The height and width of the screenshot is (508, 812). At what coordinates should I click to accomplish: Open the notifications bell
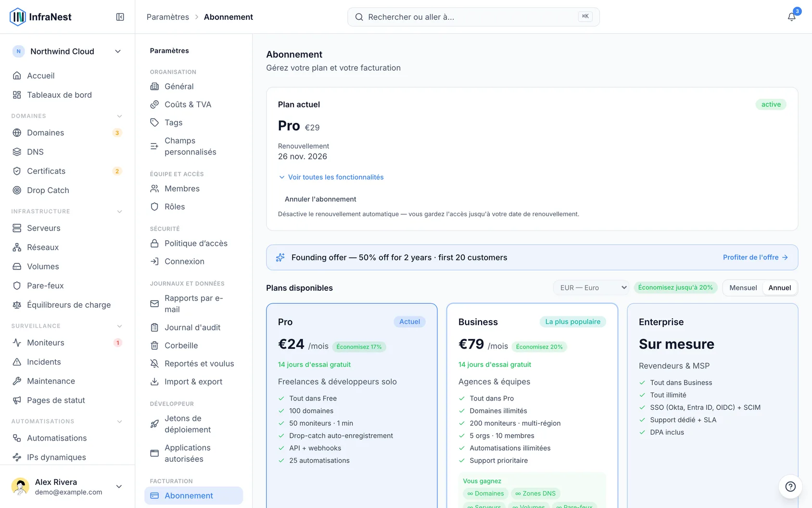791,17
